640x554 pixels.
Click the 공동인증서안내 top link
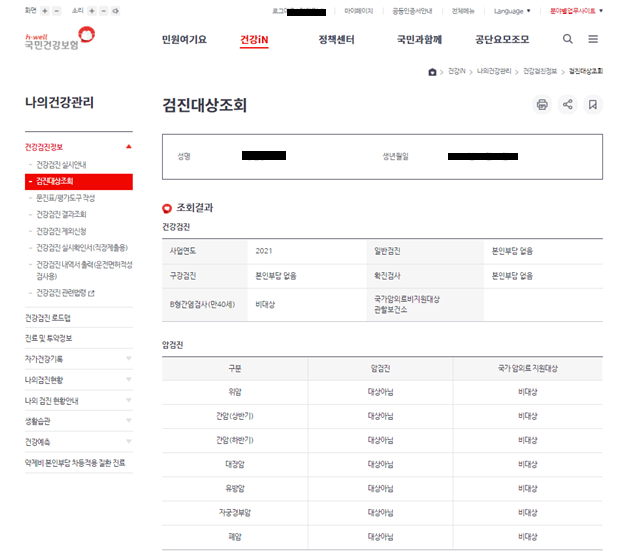click(x=412, y=11)
